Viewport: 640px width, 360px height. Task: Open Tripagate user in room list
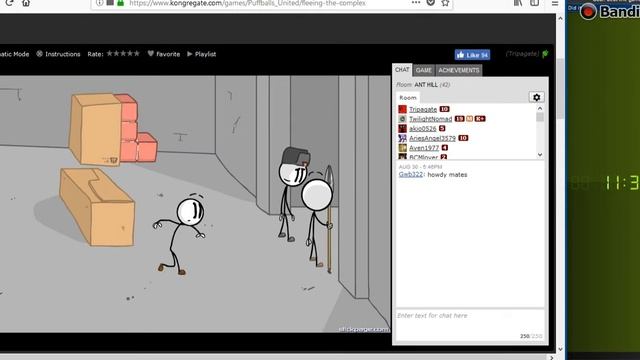point(423,109)
